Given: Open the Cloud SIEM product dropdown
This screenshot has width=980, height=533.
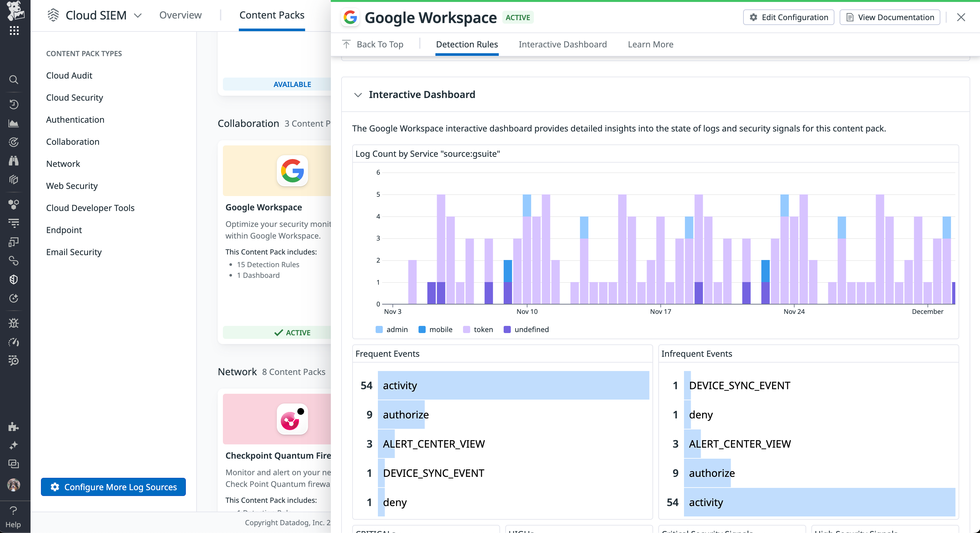Looking at the screenshot, I should click(138, 16).
